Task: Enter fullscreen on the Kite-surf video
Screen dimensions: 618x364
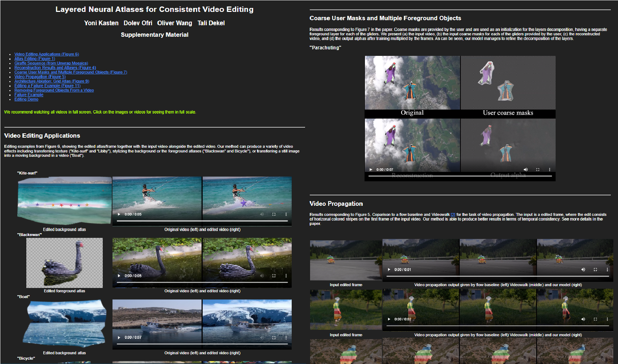Action: 274,214
